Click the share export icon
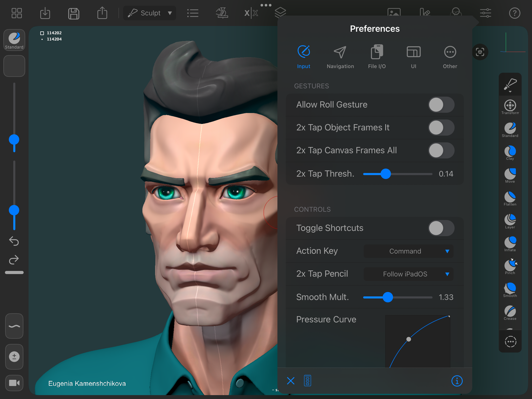The image size is (532, 399). point(102,13)
